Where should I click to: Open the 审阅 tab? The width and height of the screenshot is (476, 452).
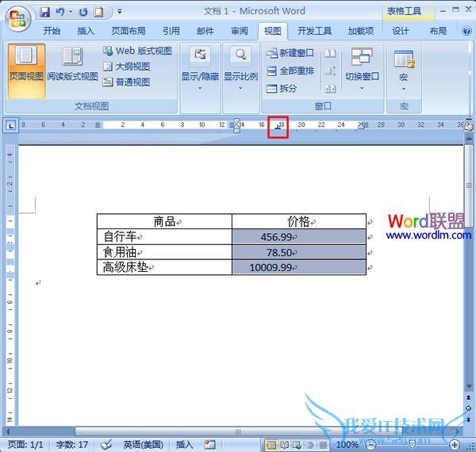[x=240, y=31]
